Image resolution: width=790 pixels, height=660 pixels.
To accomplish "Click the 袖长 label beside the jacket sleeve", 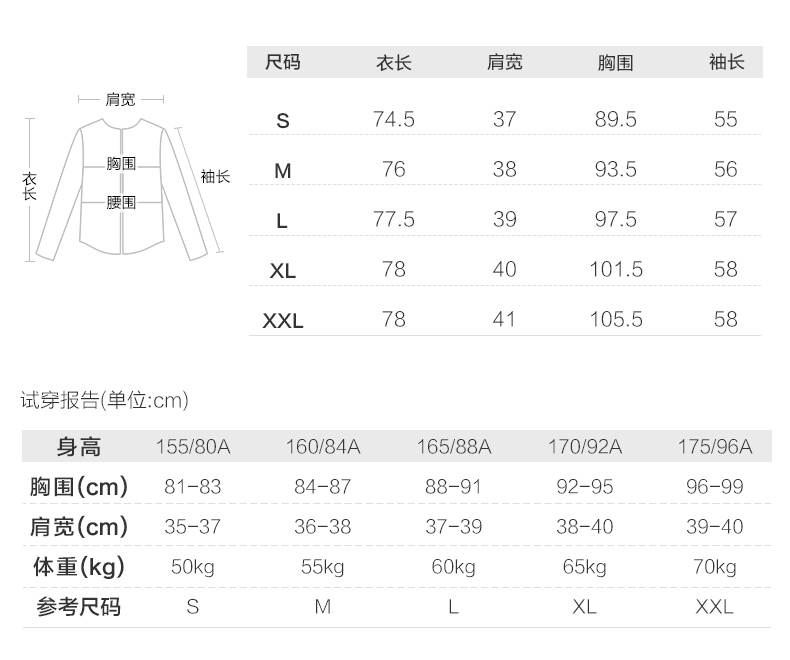I will (x=215, y=176).
